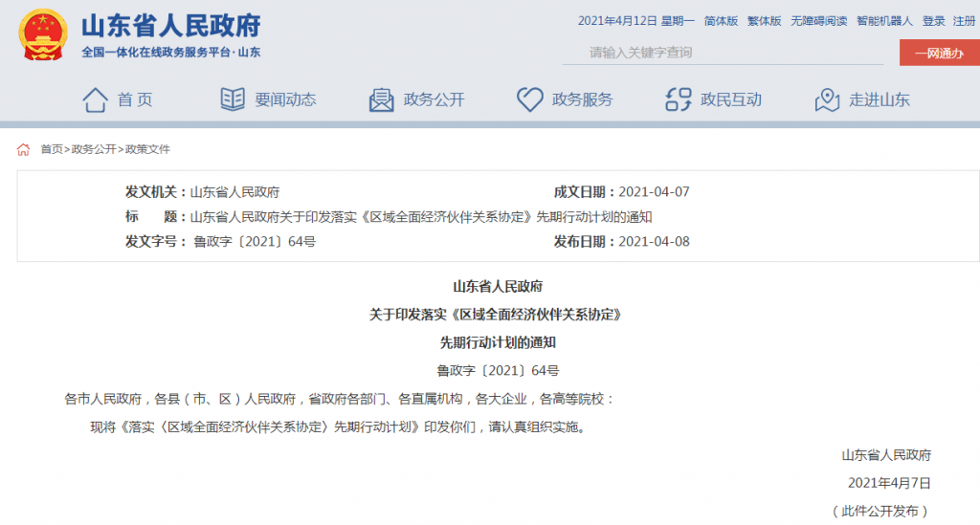980x525 pixels.
Task: Click the 全国一体化在线政务服务平台·山东 subtitle
Action: [x=171, y=53]
